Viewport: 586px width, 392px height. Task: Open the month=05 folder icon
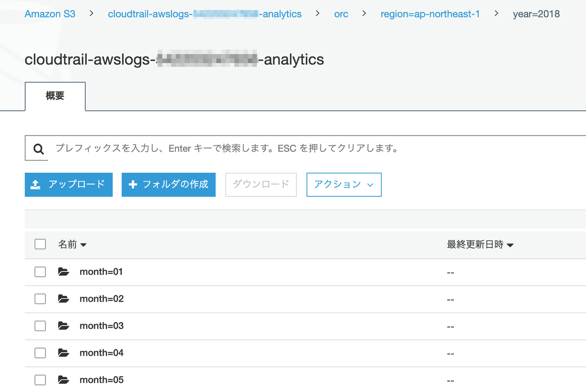tap(63, 379)
